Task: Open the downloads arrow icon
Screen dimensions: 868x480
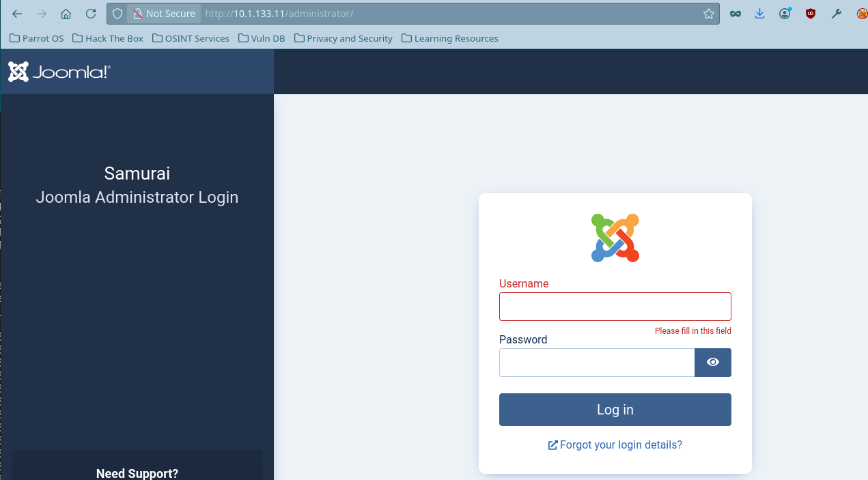Action: pos(759,14)
